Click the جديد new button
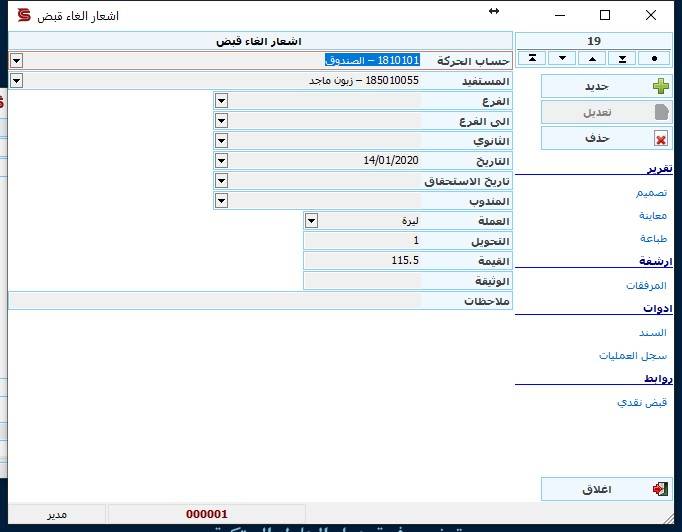This screenshot has height=532, width=682. [606, 86]
